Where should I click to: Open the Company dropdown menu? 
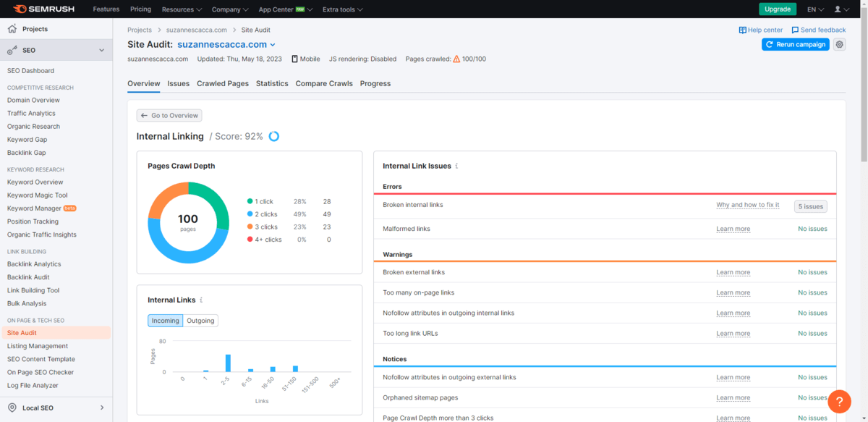coord(230,9)
